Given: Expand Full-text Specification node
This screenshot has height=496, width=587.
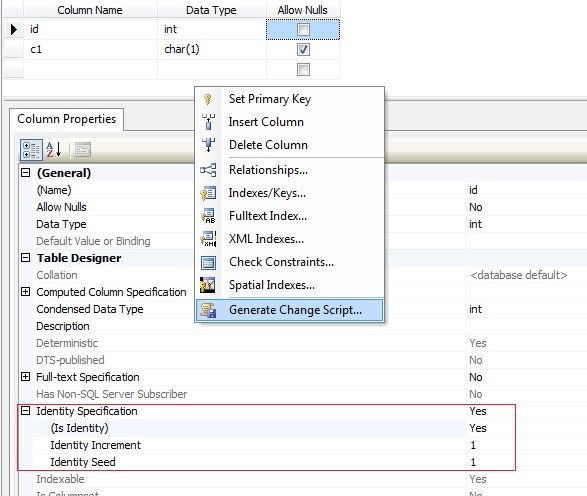Looking at the screenshot, I should click(25, 377).
